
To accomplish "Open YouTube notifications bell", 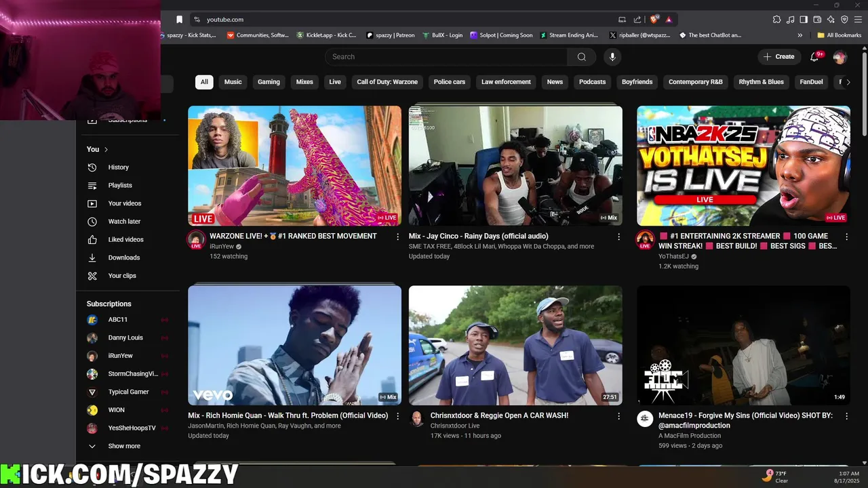I will (x=814, y=57).
